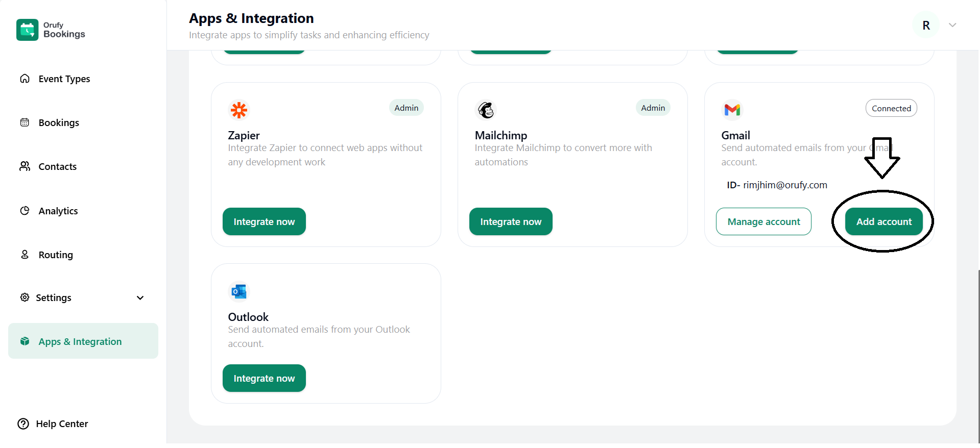Select Apps & Integration sidebar item
Viewport: 980px width, 448px height.
point(80,342)
